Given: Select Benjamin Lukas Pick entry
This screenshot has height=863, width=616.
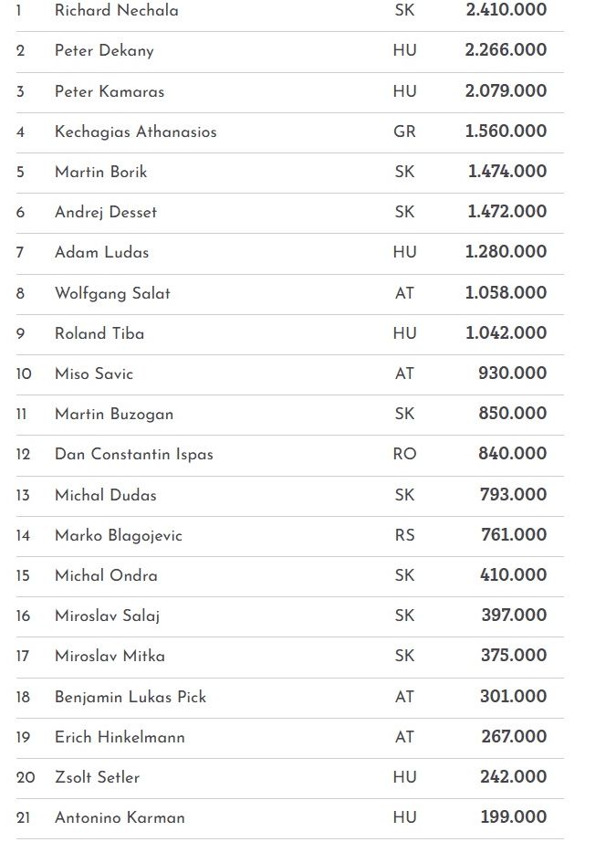Looking at the screenshot, I should tap(131, 697).
